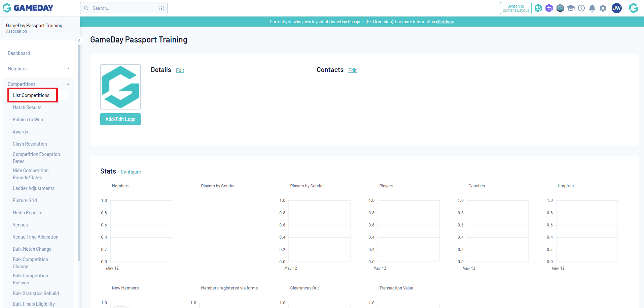Expand the Members menu arrow
Image resolution: width=644 pixels, height=308 pixels.
click(x=68, y=69)
